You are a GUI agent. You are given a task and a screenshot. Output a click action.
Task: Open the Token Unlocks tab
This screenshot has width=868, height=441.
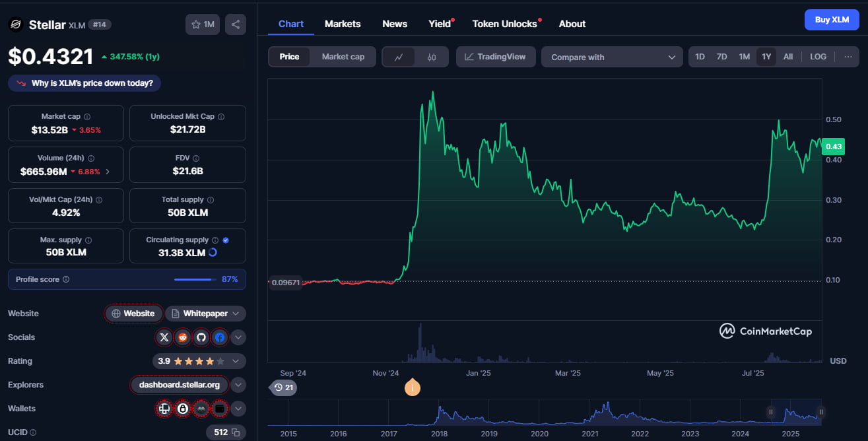pos(505,24)
